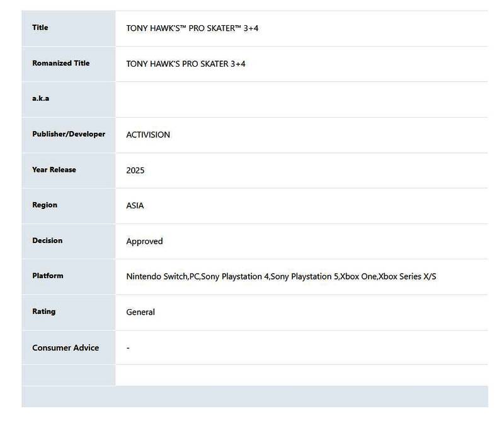Select the 2025 release year value
This screenshot has width=504, height=423.
(135, 170)
